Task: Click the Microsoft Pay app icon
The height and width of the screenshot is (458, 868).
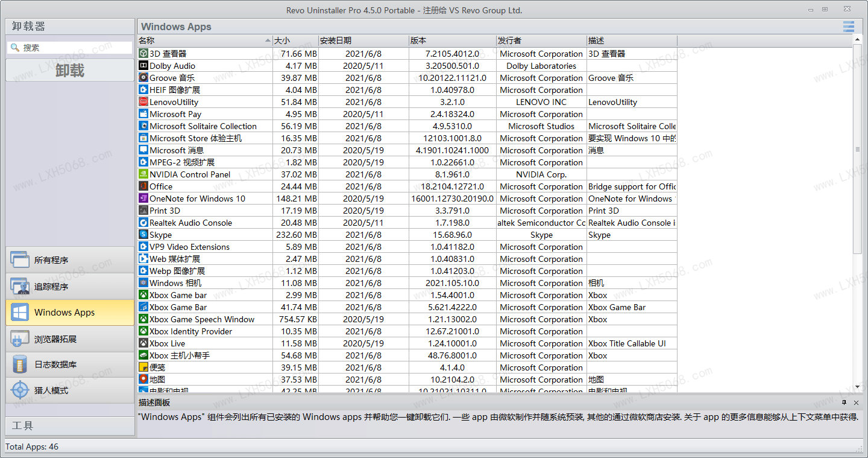Action: pos(143,114)
